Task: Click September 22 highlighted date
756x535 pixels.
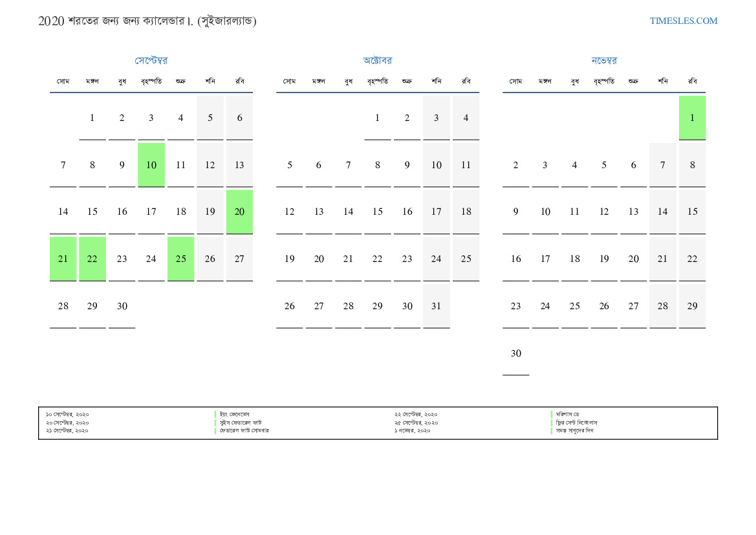Action: coord(92,259)
